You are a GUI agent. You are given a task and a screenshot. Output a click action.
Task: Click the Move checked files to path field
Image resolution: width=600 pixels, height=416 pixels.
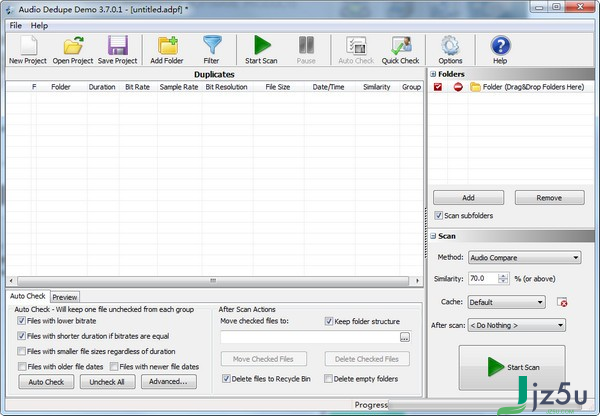point(310,337)
